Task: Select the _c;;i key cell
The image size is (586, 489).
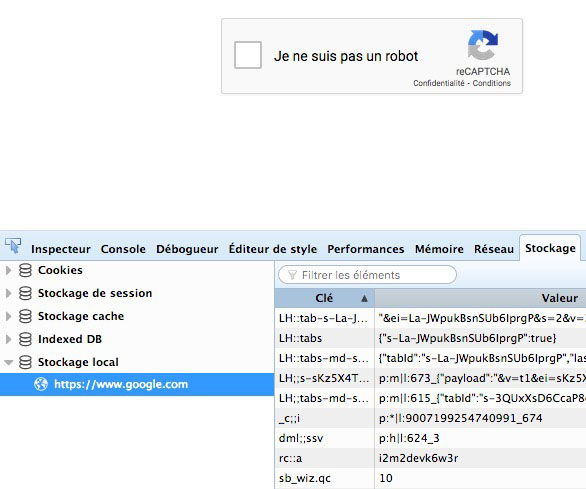Action: [x=324, y=418]
